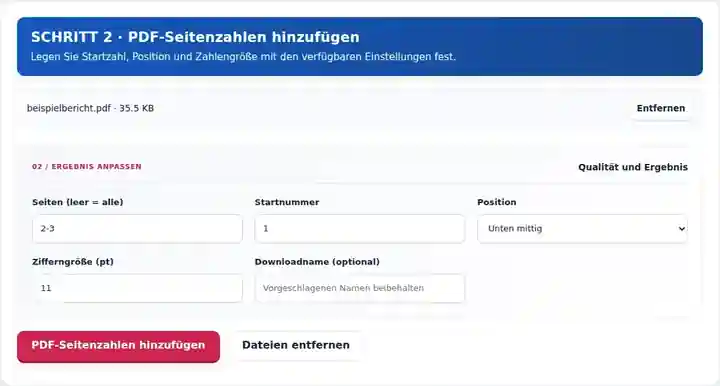
Task: Focus the Downloadname (optional) text box
Action: point(360,288)
